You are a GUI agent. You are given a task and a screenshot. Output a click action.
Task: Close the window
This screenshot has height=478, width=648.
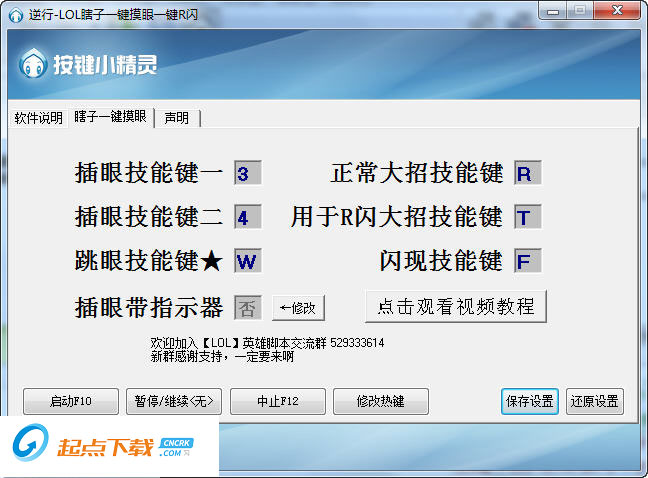(617, 11)
